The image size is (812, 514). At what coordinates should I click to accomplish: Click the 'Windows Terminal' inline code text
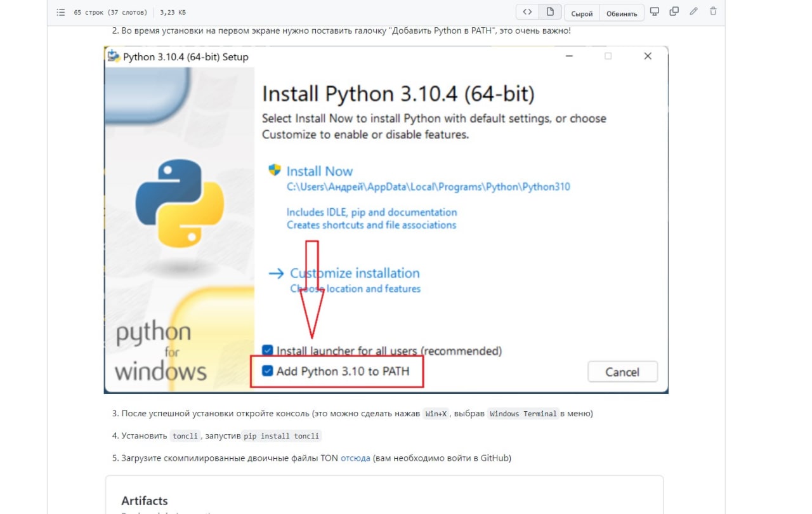click(523, 414)
